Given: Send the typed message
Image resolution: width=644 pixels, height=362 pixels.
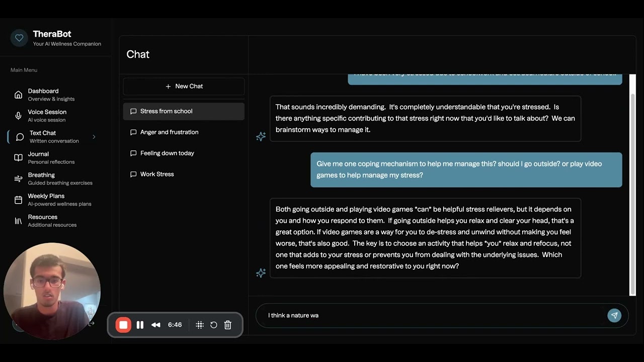Looking at the screenshot, I should coord(614,316).
